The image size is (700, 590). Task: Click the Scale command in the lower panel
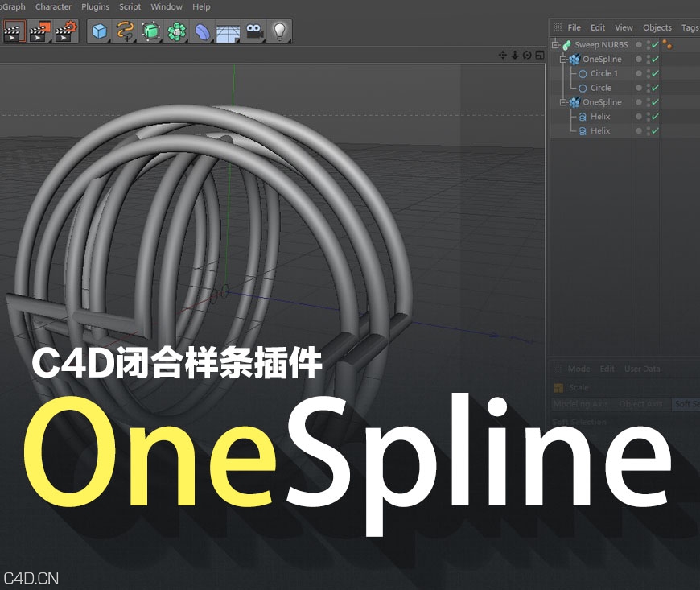580,387
